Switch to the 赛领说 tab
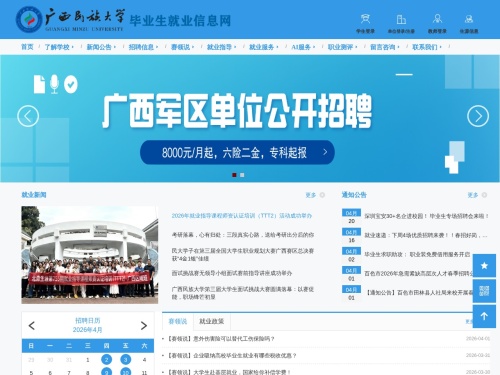 coord(178,322)
